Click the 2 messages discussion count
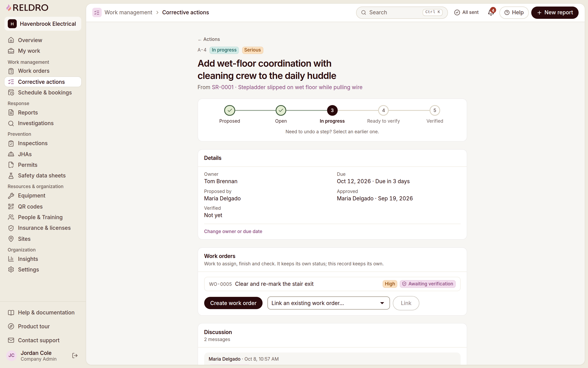The image size is (588, 368). (x=217, y=339)
